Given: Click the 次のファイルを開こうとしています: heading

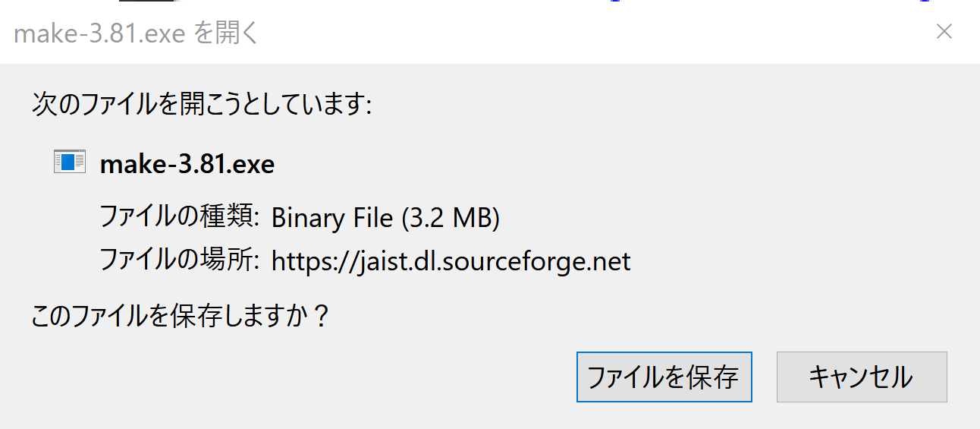Looking at the screenshot, I should [x=201, y=104].
